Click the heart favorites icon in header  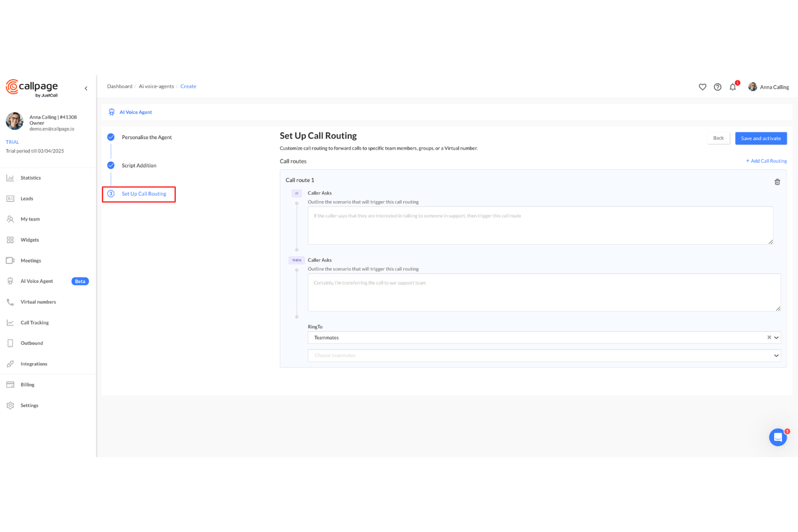[x=703, y=87]
